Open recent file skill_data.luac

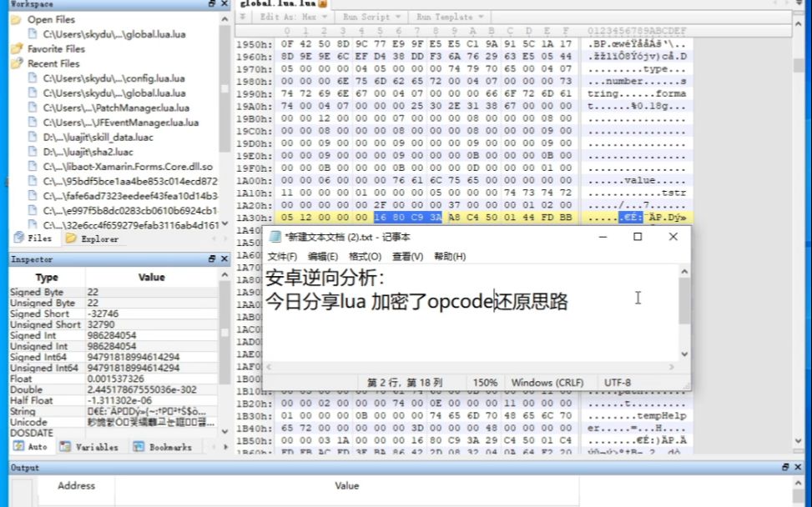coord(98,138)
